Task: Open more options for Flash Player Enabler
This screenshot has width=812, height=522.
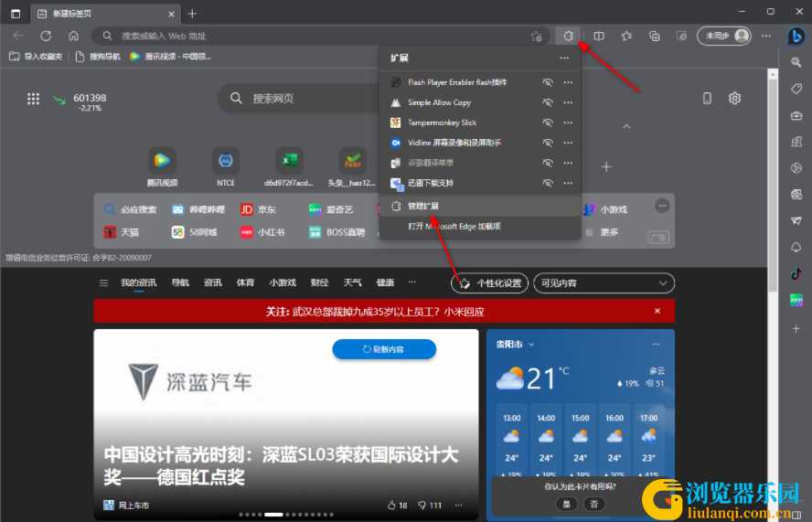Action: tap(568, 82)
